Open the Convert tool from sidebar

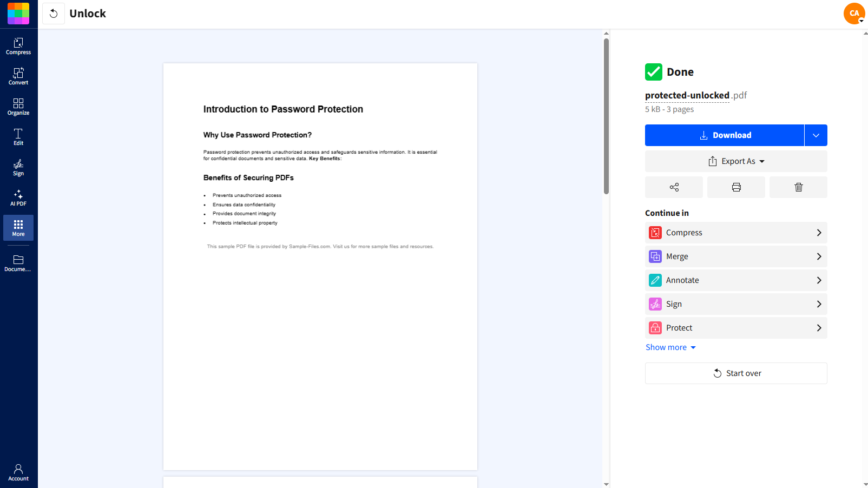click(x=18, y=76)
